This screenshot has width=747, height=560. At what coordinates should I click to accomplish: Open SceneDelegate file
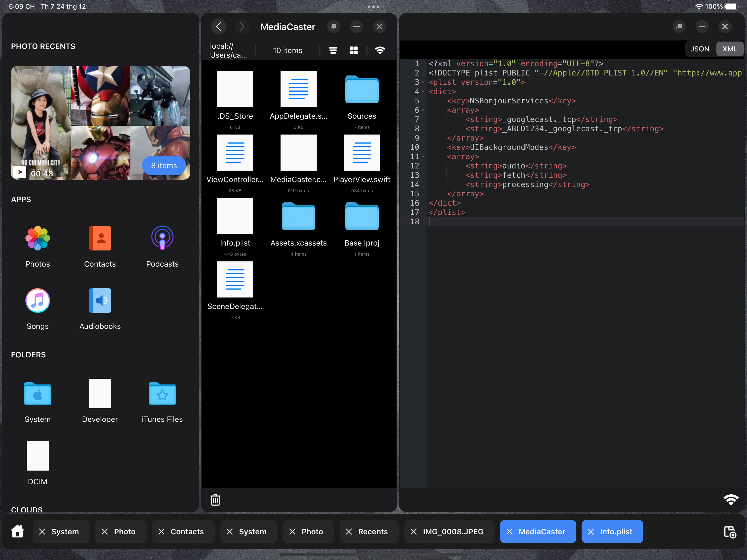235,291
